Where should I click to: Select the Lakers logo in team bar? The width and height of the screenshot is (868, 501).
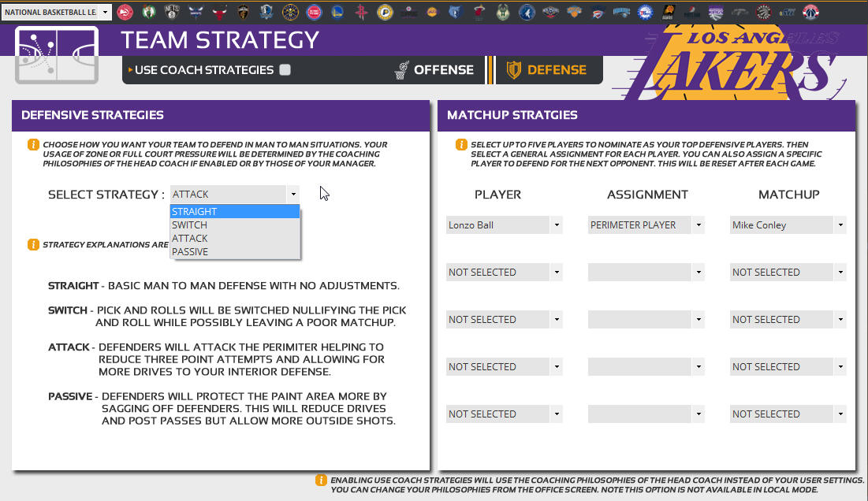pos(432,12)
